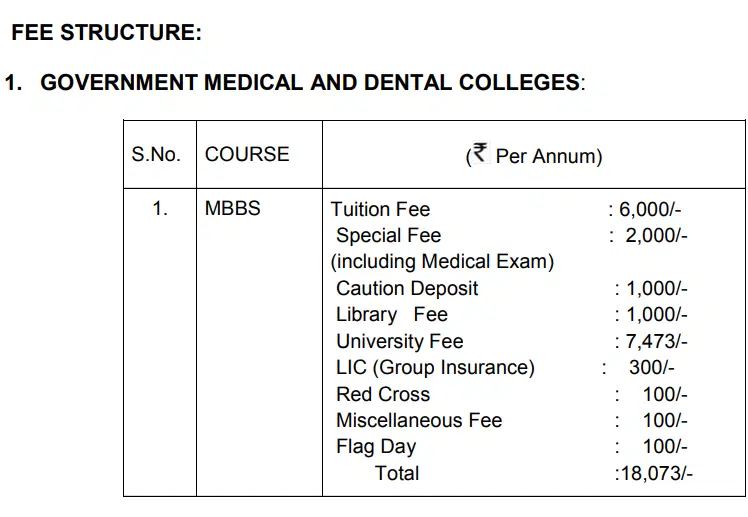Image resolution: width=748 pixels, height=517 pixels.
Task: Click the rupee symbol in the table header
Action: click(x=480, y=154)
